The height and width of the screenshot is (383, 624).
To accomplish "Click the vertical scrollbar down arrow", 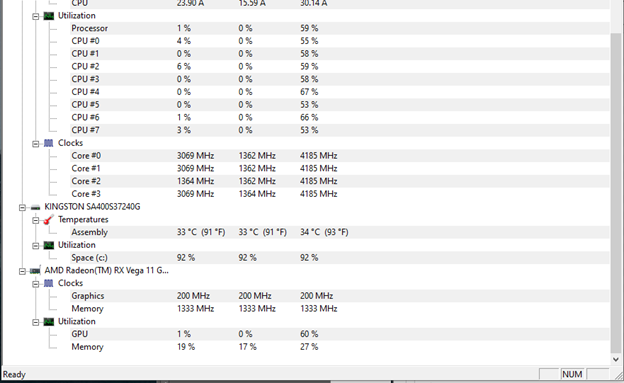I will [616, 359].
